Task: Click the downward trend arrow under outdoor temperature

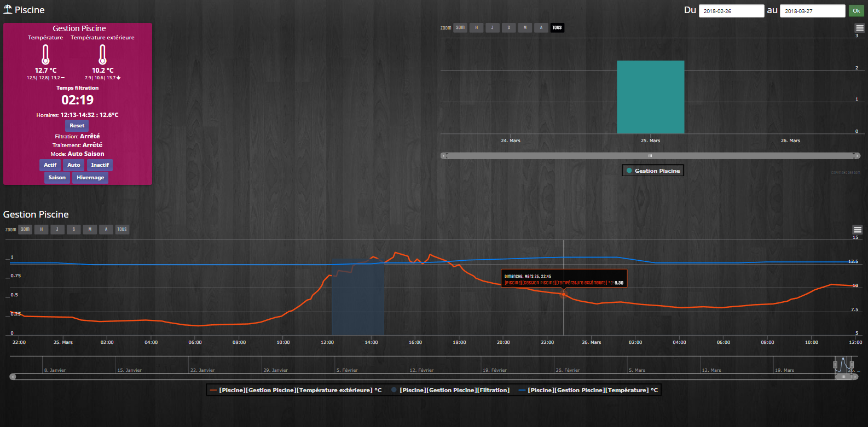Action: point(119,78)
